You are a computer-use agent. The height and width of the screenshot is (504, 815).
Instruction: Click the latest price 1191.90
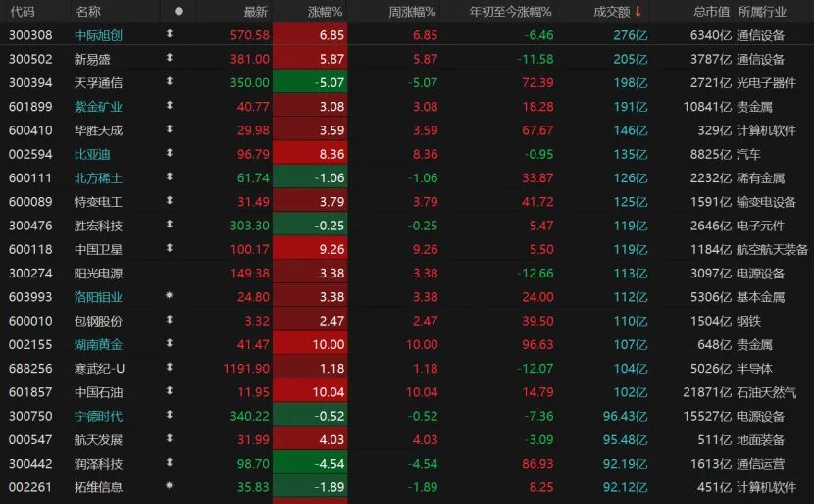point(246,369)
